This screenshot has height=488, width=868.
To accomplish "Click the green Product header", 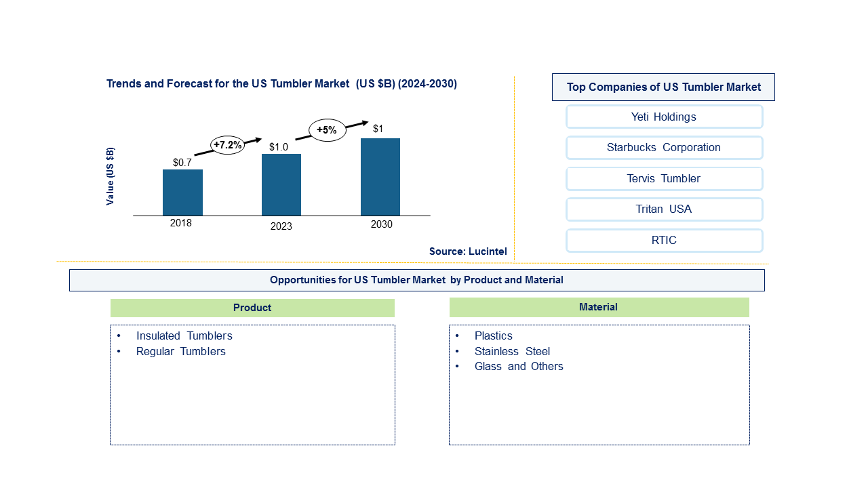I will (x=252, y=308).
